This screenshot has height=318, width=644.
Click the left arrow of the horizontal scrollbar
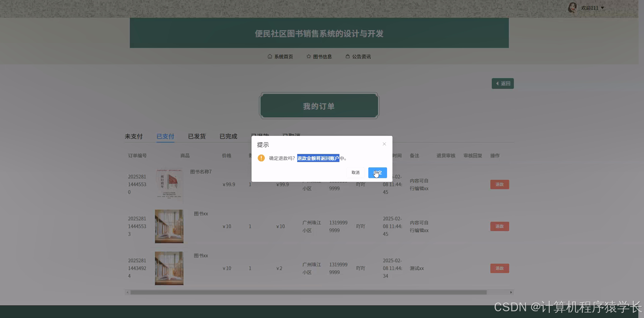tap(127, 293)
